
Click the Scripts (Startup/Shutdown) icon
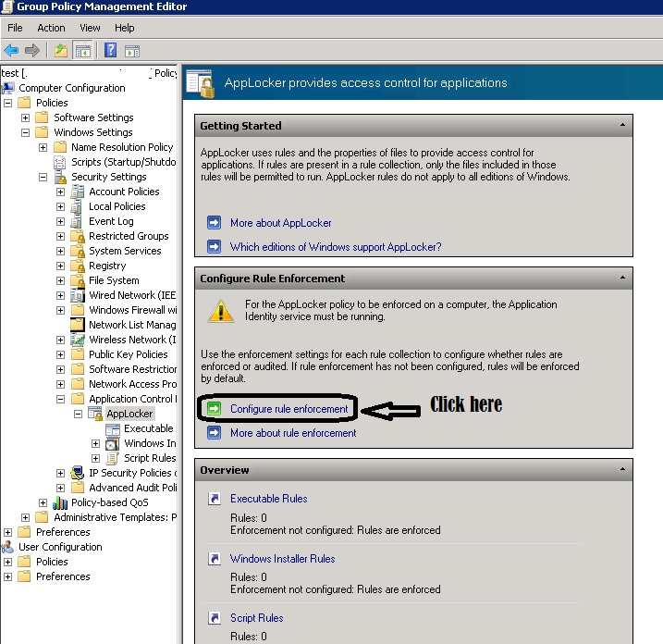click(x=60, y=162)
